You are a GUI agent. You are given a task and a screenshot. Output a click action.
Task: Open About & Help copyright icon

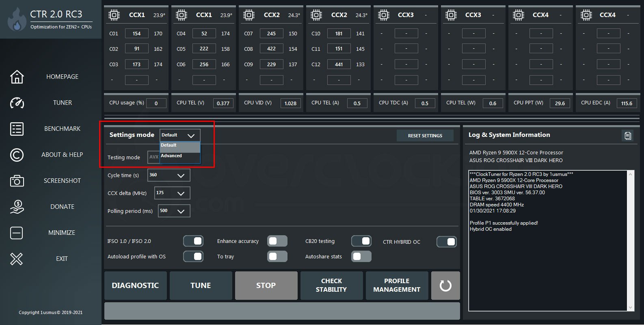[x=17, y=155]
